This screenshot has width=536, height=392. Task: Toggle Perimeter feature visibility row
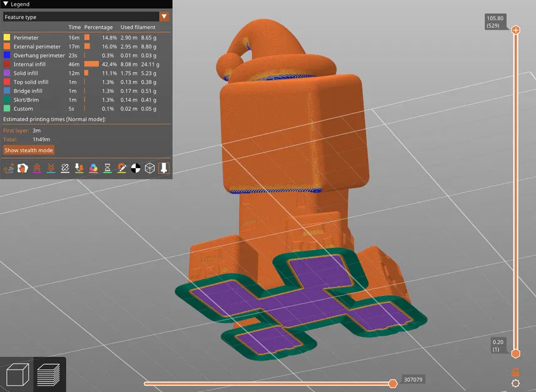[86, 37]
